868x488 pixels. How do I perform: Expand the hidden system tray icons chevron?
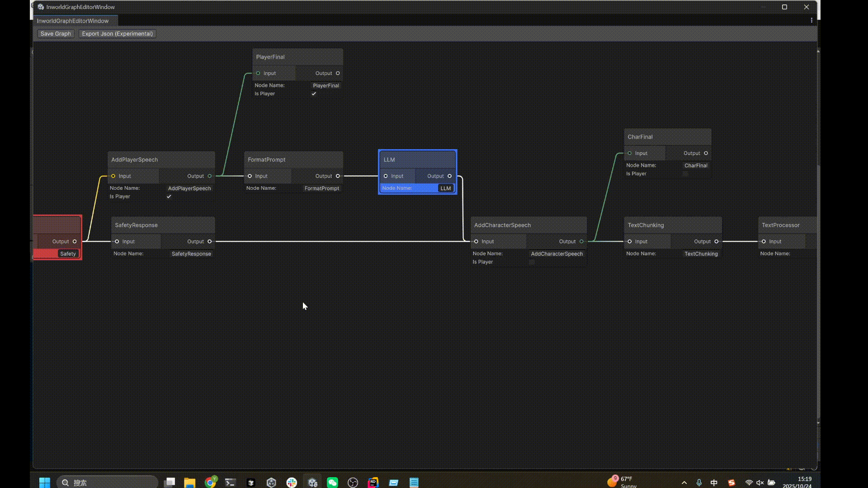click(684, 483)
